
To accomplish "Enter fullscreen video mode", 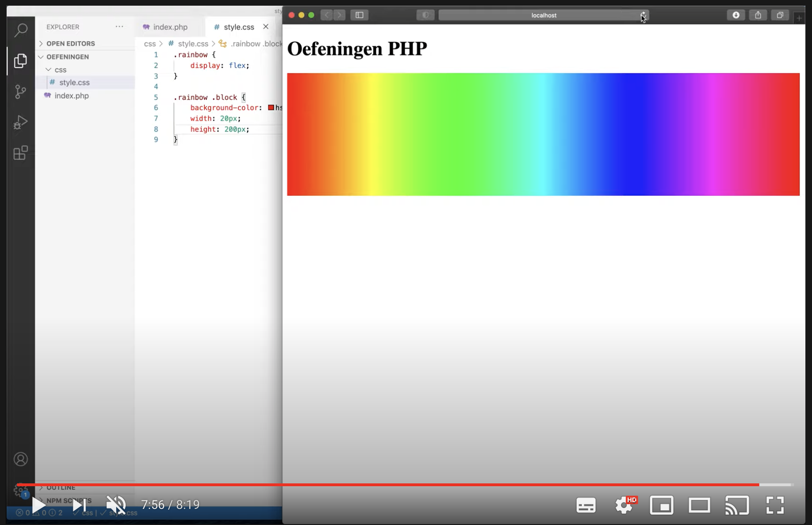I will [x=775, y=505].
